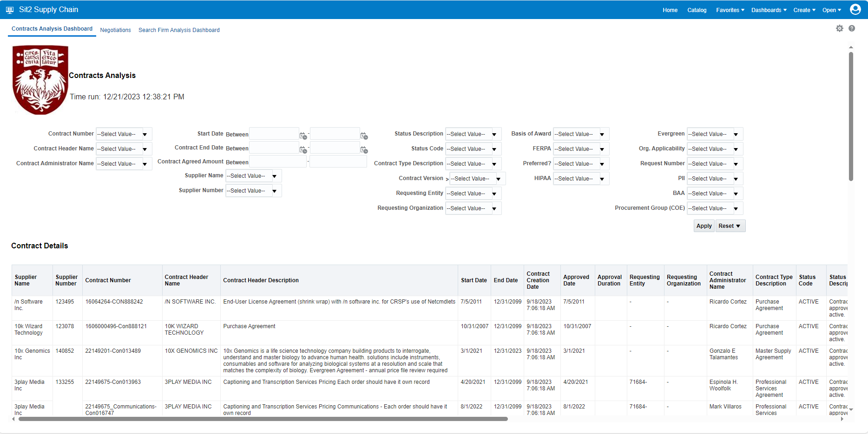Viewport: 868px width, 434px height.
Task: Expand the Contract Version dropdown
Action: point(499,179)
